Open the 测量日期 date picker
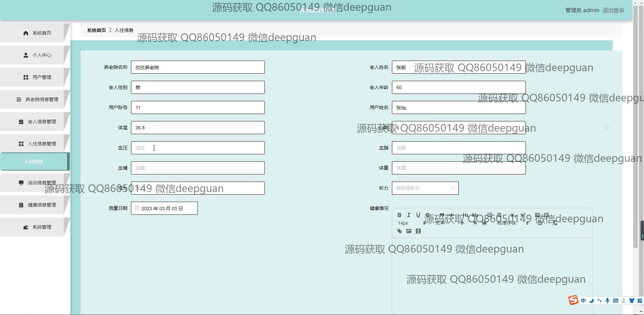644x315 pixels. pyautogui.click(x=164, y=208)
